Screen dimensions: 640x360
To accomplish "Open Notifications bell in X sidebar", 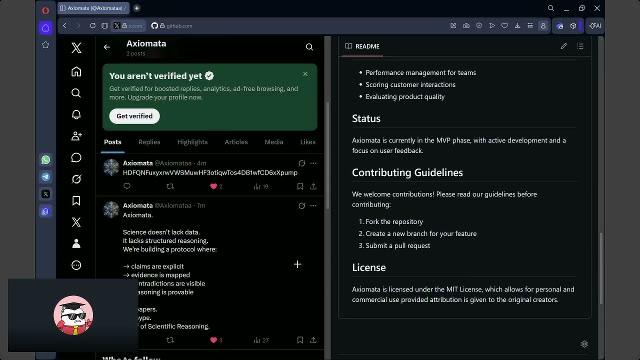I will pos(76,115).
